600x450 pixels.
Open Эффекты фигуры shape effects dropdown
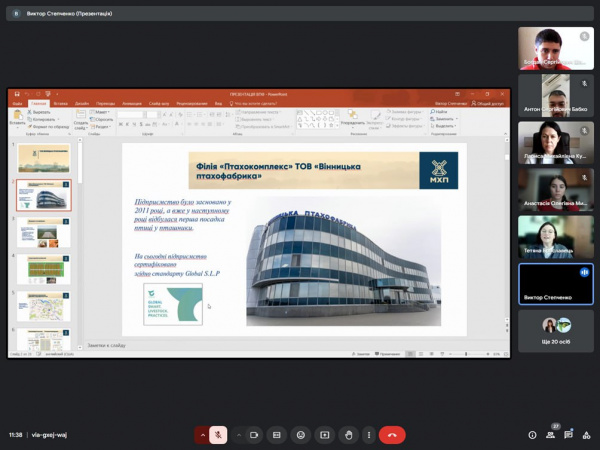click(404, 126)
